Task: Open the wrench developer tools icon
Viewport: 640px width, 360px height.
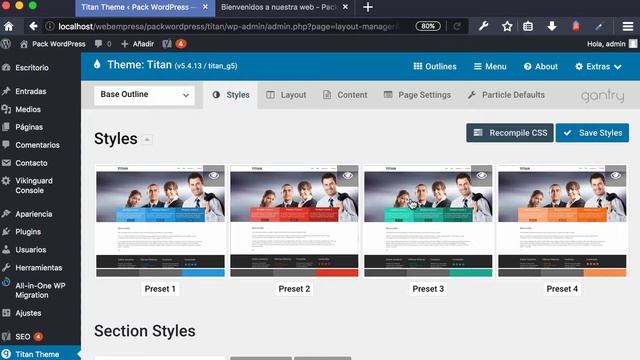Action: point(483,27)
